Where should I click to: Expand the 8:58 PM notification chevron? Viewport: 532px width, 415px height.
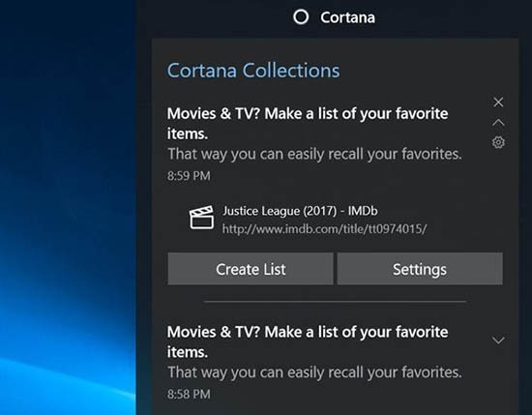(498, 340)
